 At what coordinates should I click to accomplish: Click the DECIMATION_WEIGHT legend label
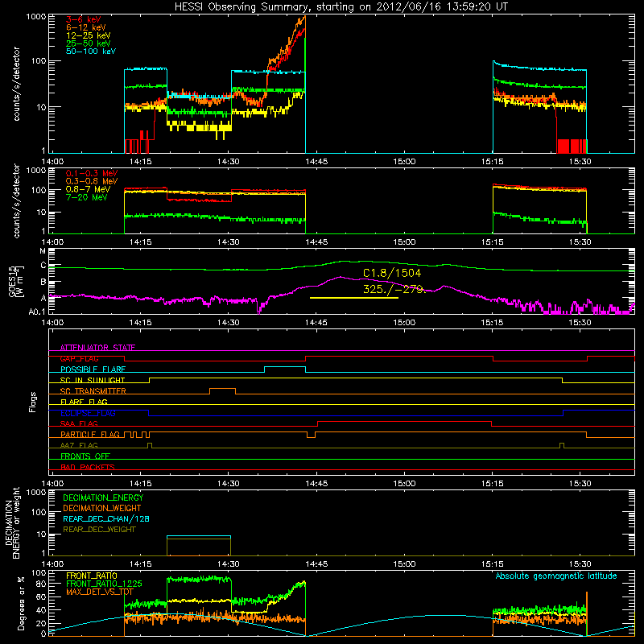[102, 509]
